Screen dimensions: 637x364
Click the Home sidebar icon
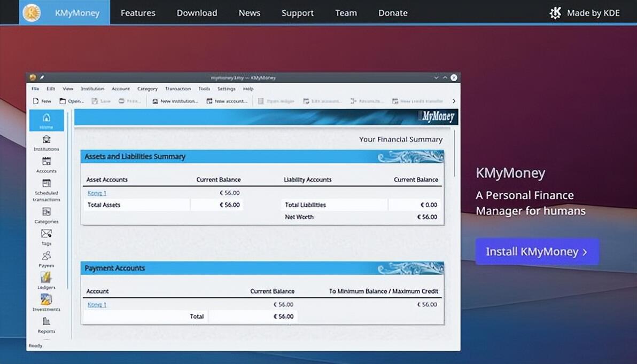click(x=46, y=121)
